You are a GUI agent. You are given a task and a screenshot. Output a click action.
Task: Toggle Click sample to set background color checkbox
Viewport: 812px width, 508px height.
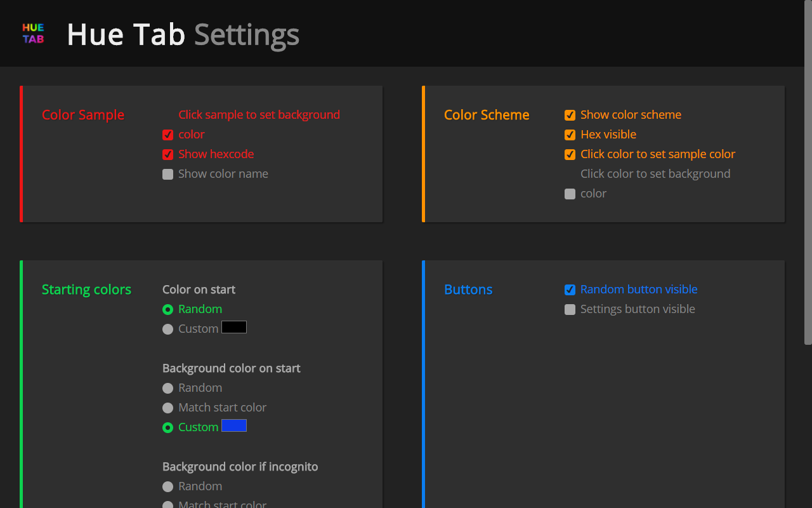click(x=167, y=135)
